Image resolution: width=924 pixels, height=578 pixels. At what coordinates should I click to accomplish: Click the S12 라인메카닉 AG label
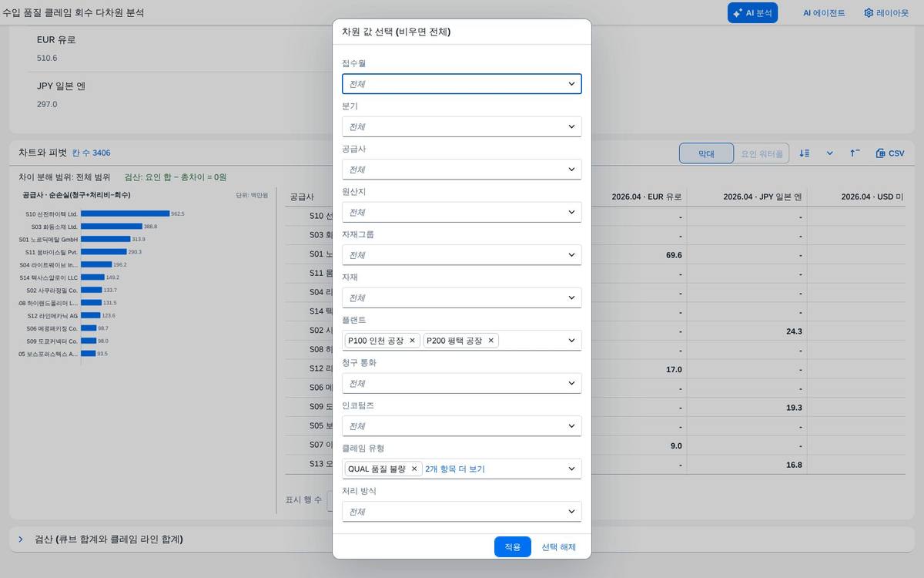52,315
